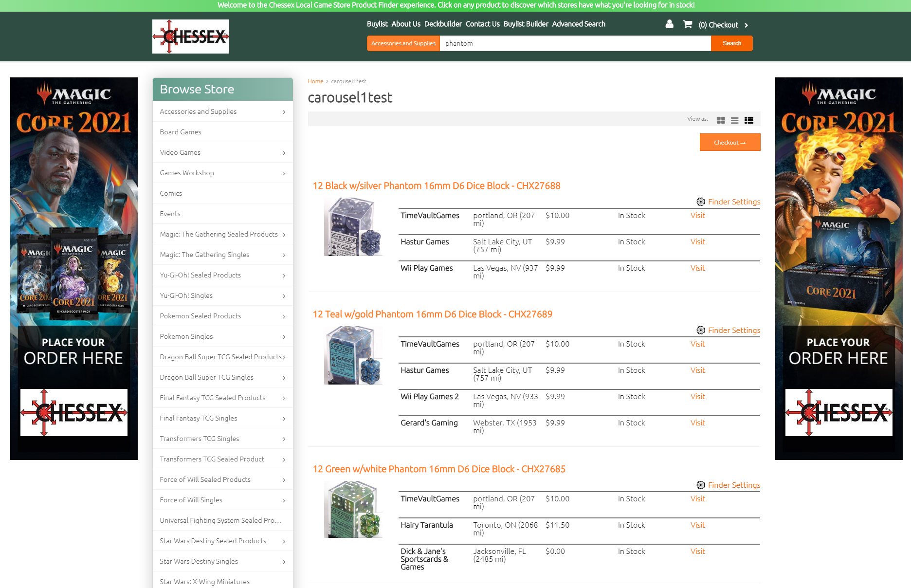This screenshot has height=588, width=911.
Task: Open Buylist menu item
Action: 377,24
